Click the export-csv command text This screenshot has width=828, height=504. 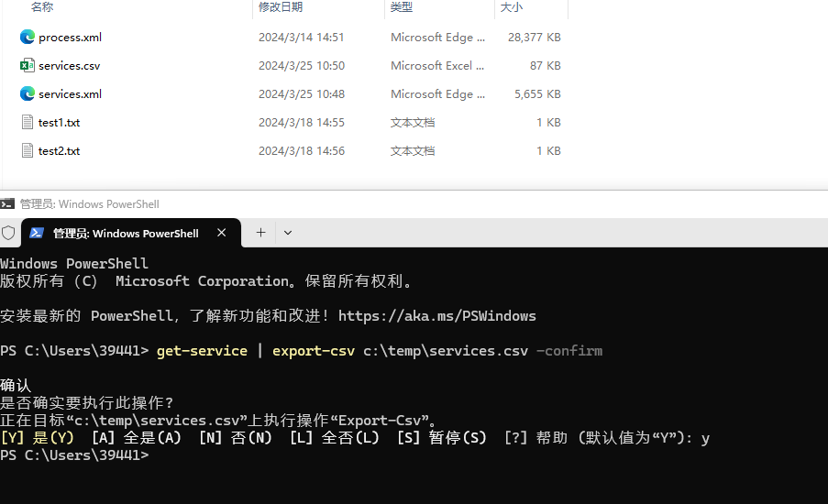pyautogui.click(x=314, y=350)
